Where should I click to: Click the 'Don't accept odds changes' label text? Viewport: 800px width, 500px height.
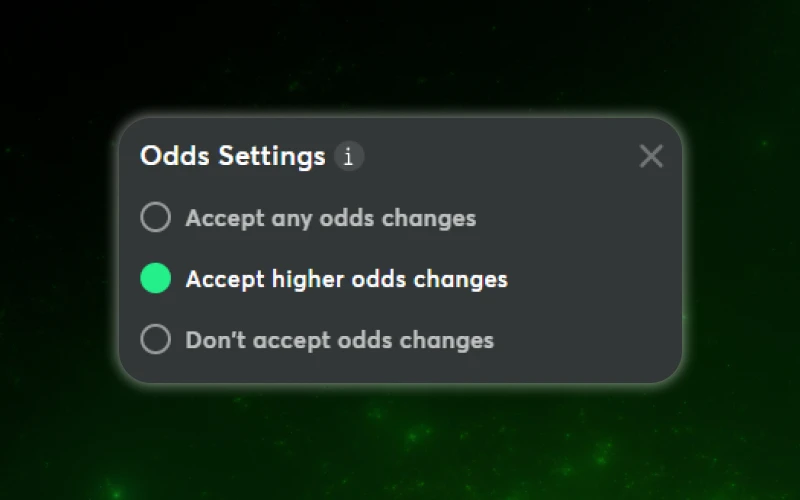(x=339, y=340)
